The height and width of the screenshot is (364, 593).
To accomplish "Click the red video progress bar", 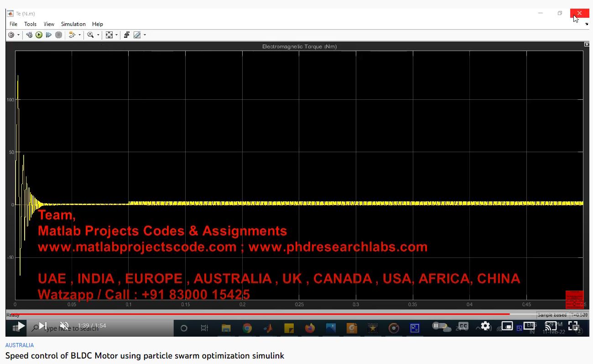I will click(274, 314).
